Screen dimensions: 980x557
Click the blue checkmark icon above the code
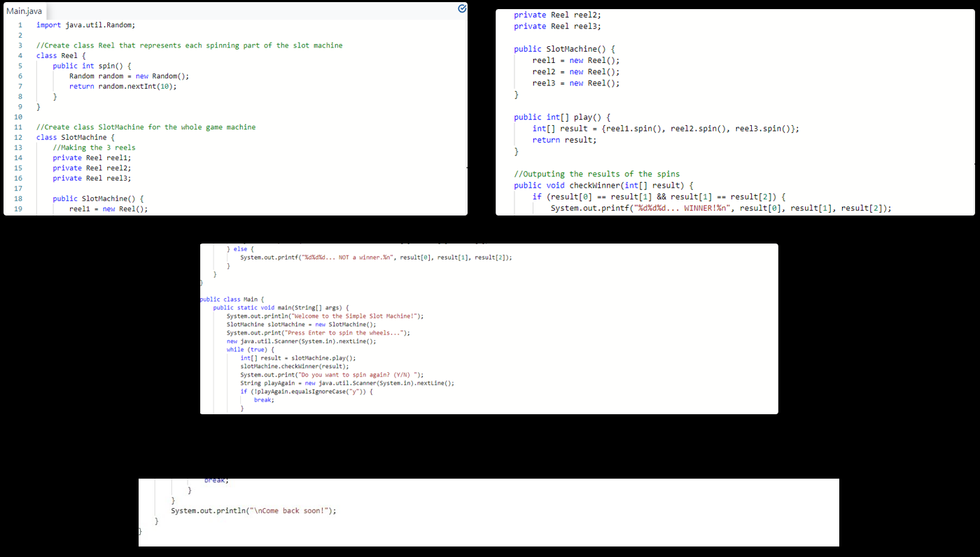(x=461, y=8)
